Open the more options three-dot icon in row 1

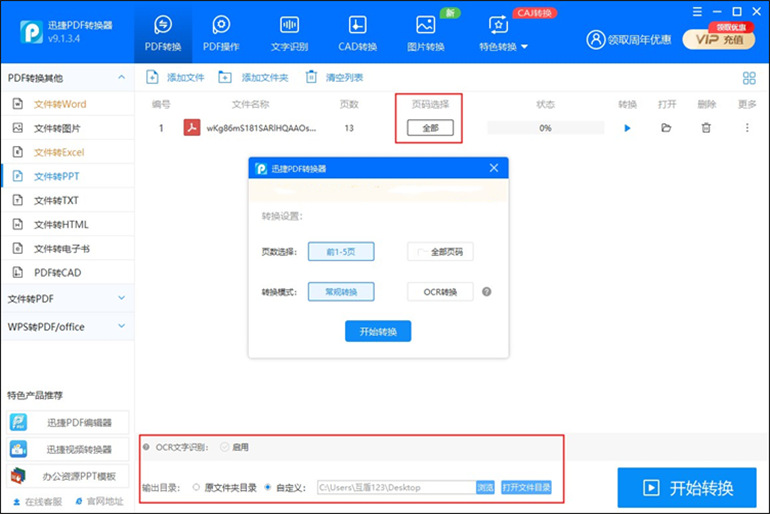point(747,128)
